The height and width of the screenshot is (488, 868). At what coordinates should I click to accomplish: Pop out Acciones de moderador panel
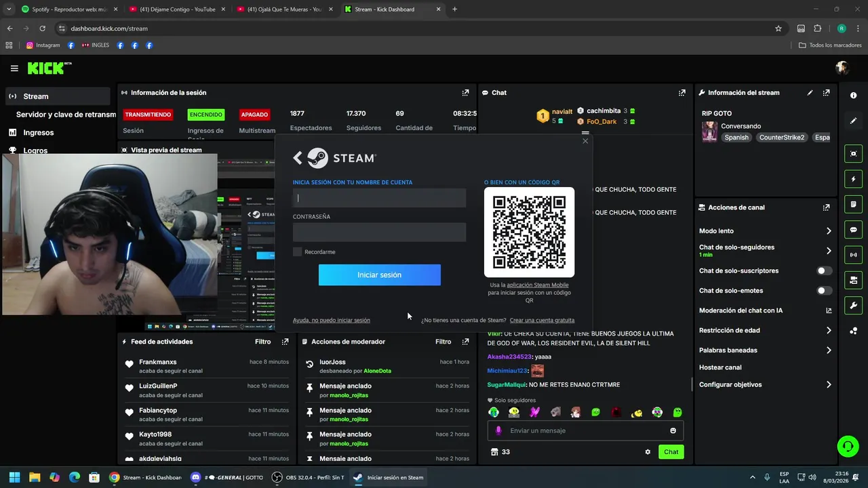[465, 342]
